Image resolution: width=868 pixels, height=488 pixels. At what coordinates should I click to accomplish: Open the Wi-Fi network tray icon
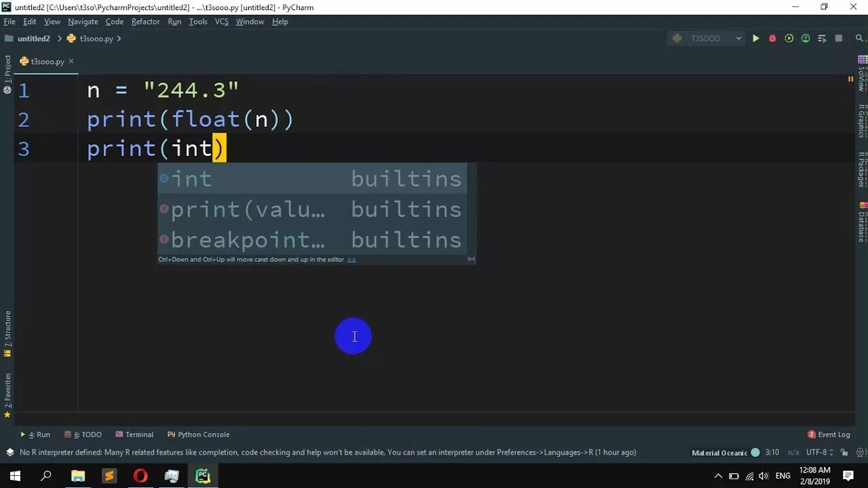749,476
